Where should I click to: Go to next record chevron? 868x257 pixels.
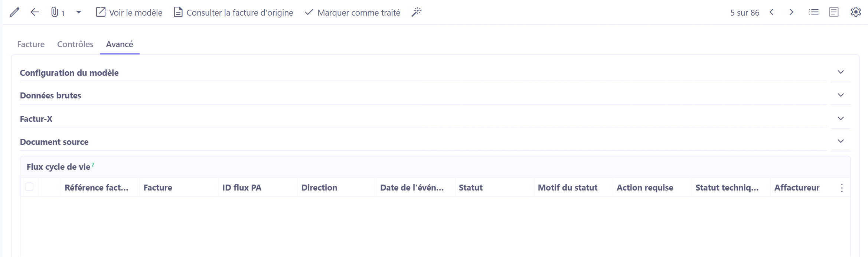791,12
